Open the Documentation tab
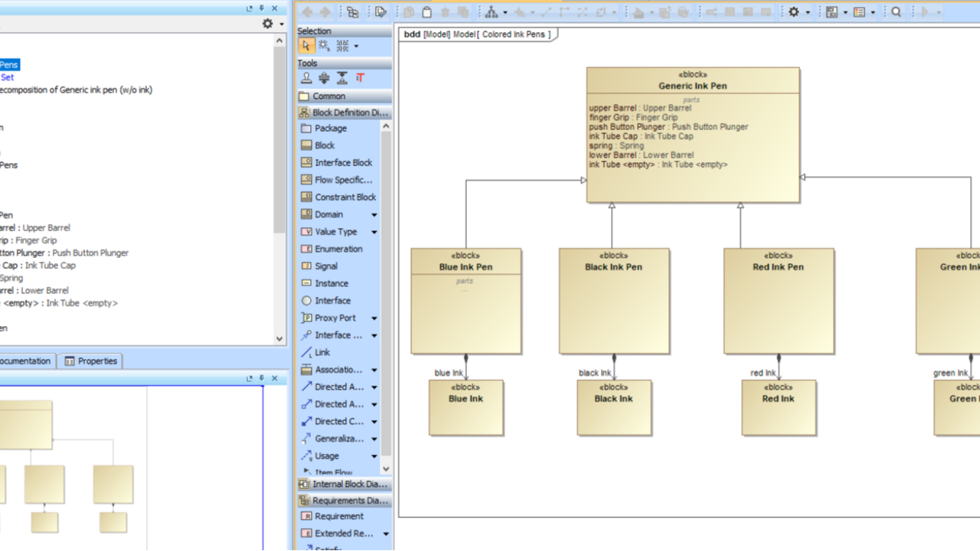 point(24,361)
